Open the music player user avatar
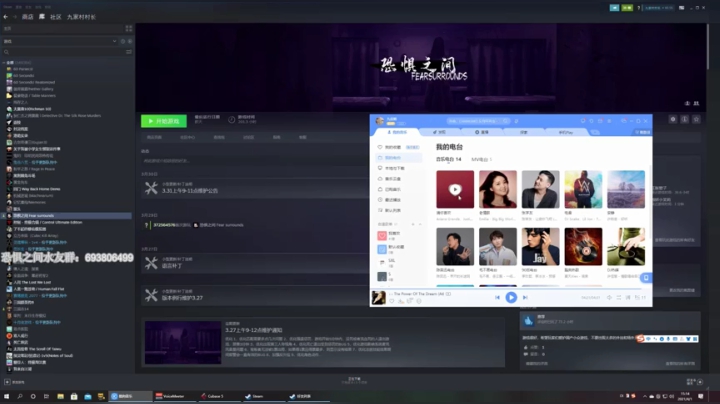This screenshot has width=720, height=404. pos(379,121)
